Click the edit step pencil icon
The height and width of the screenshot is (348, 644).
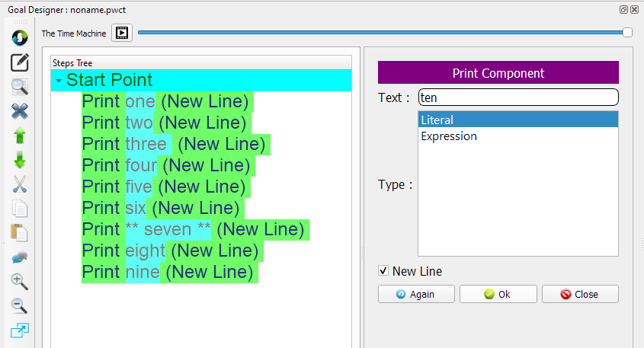coord(20,62)
